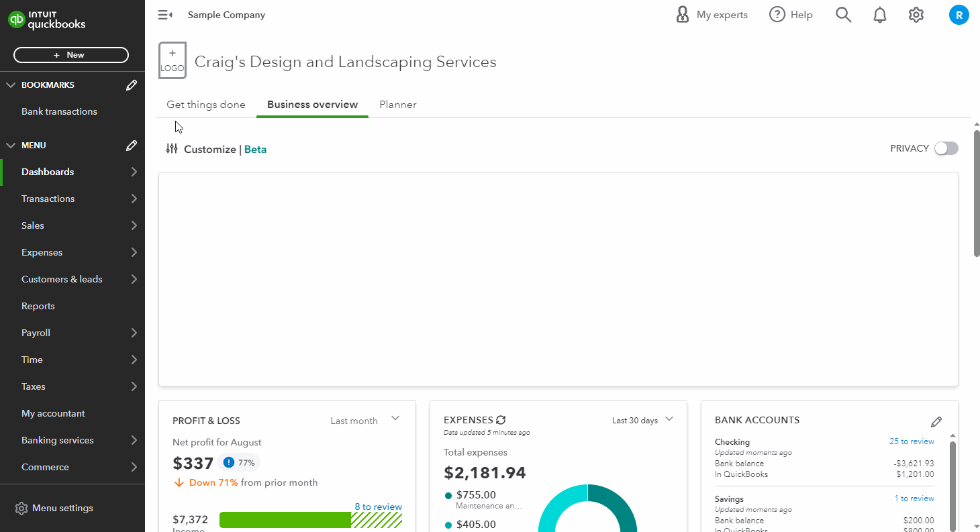Click the add LOGO placeholder
Viewport: 980px width, 532px height.
click(173, 60)
